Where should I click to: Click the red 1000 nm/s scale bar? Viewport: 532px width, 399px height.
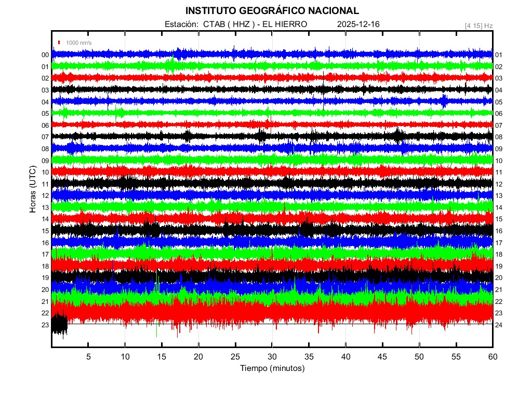coord(60,43)
